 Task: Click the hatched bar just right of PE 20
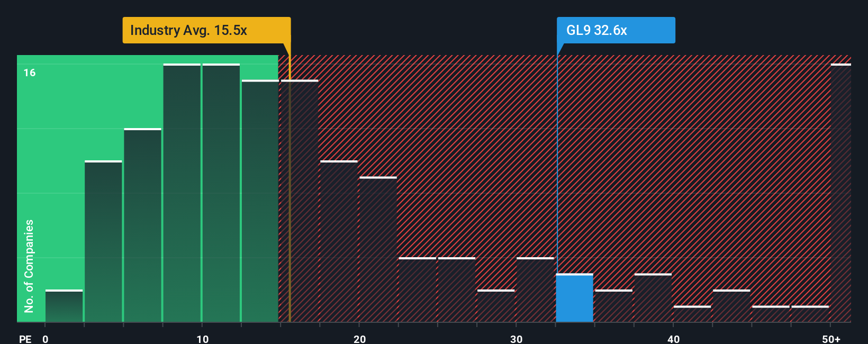point(378,249)
